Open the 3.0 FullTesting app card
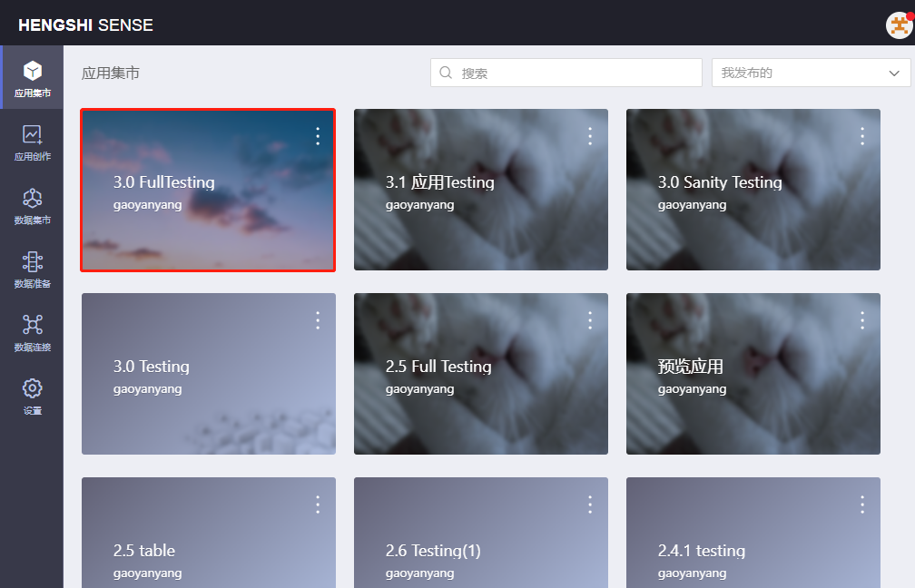Image resolution: width=915 pixels, height=588 pixels. pos(209,190)
